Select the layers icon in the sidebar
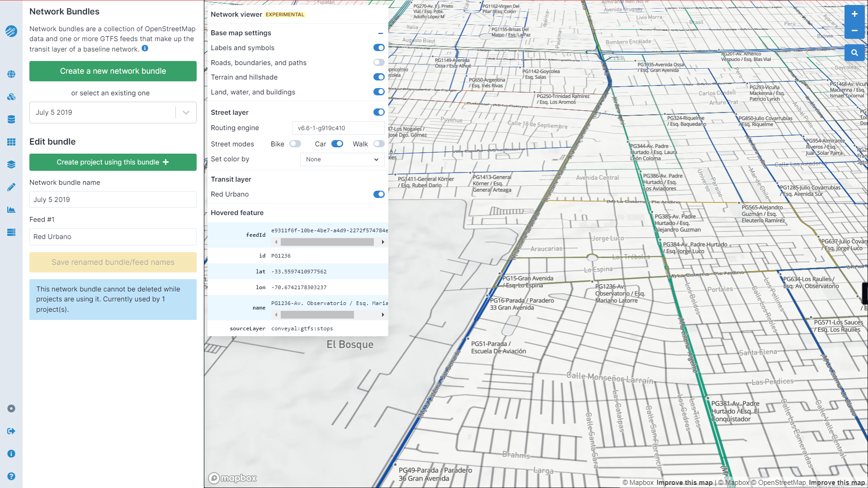 point(11,164)
